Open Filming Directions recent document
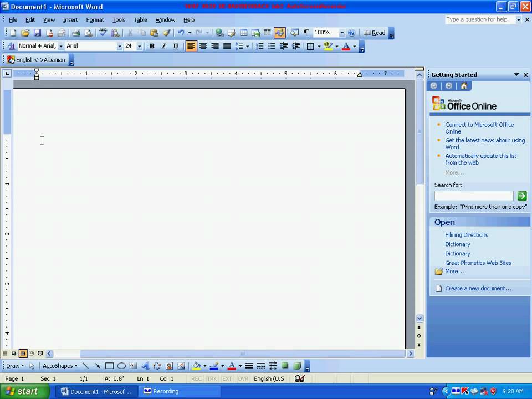The height and width of the screenshot is (399, 532). [466, 235]
